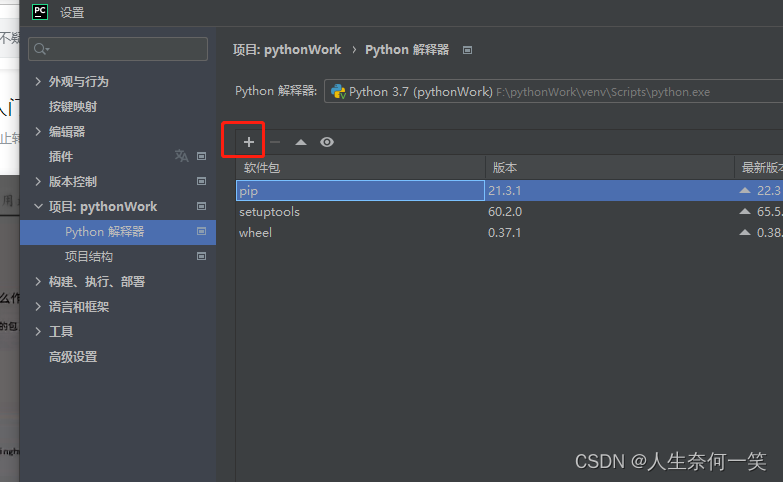Click upgrade arrow in the setuptools row

coord(745,211)
